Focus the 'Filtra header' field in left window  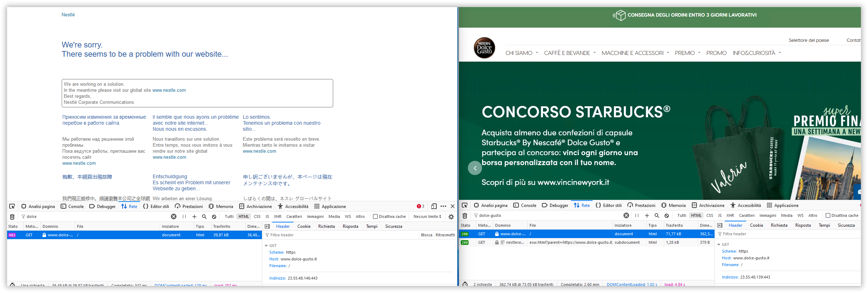pyautogui.click(x=342, y=235)
